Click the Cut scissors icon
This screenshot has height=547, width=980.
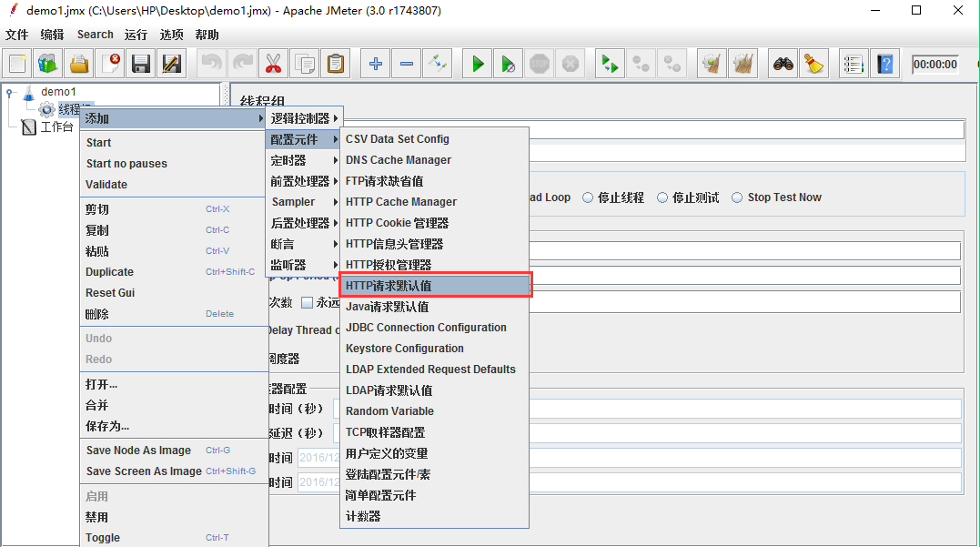tap(273, 64)
